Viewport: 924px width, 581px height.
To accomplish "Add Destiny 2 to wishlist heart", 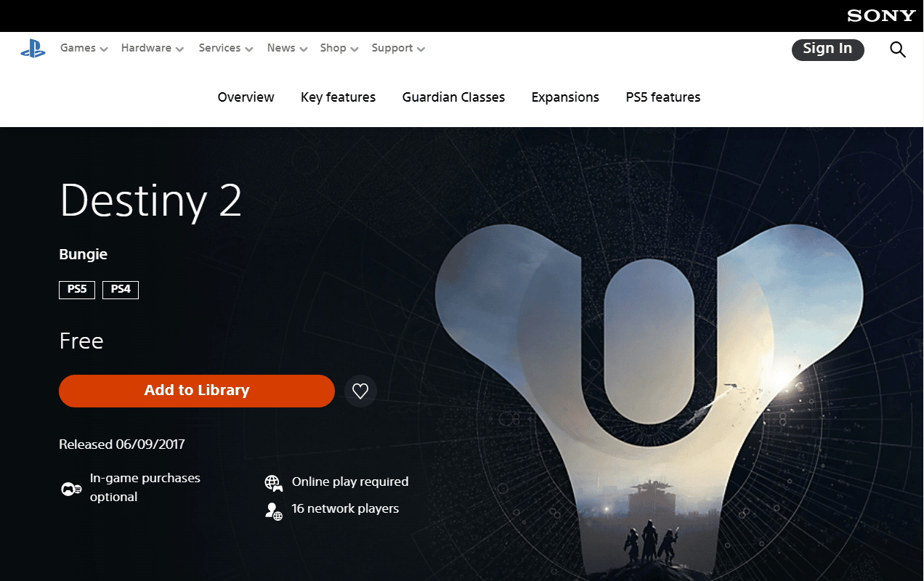I will (360, 391).
